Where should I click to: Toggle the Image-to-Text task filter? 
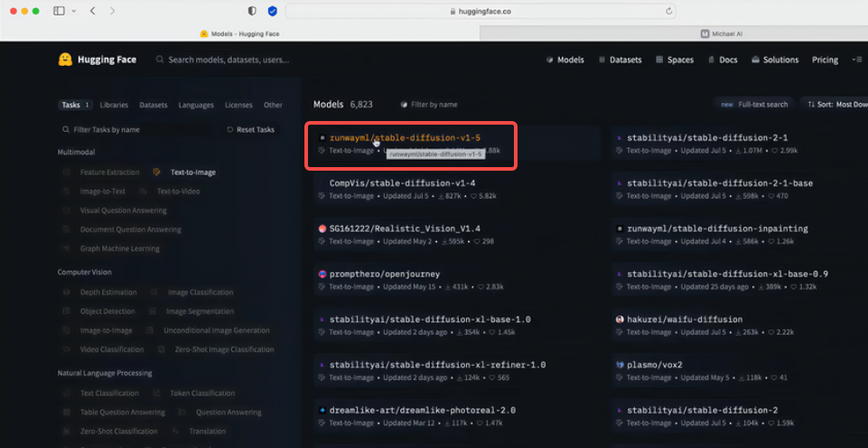coord(94,191)
